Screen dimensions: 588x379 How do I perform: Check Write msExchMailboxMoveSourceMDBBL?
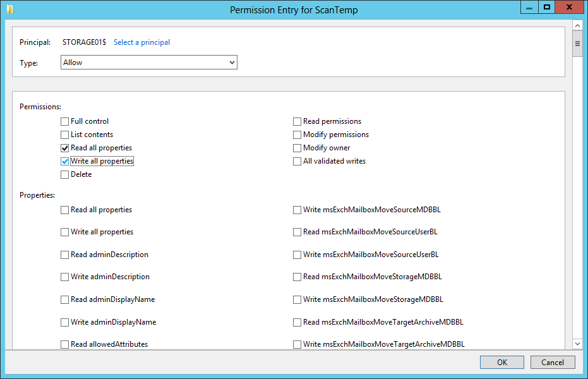tap(297, 209)
